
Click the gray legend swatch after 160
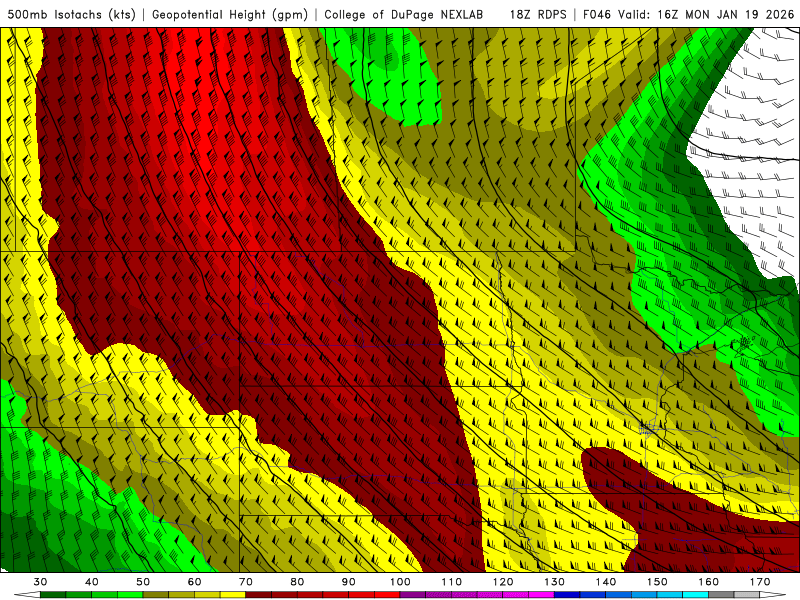(721, 595)
